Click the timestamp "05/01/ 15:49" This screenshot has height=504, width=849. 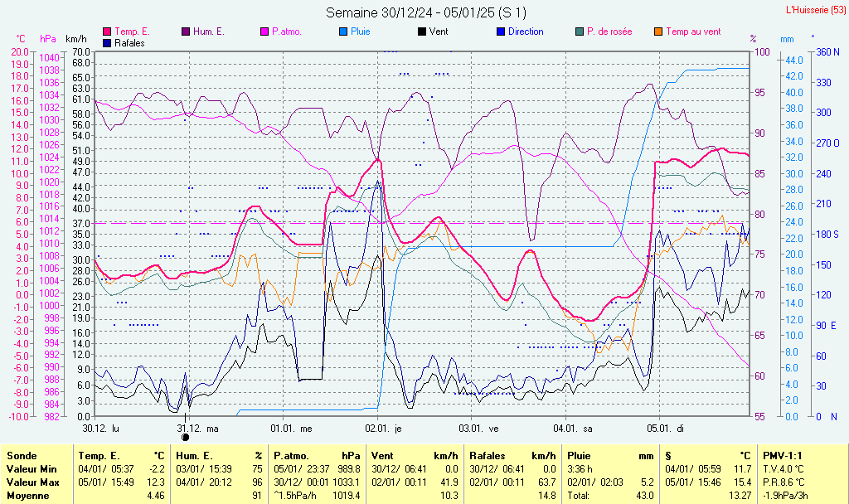(106, 482)
